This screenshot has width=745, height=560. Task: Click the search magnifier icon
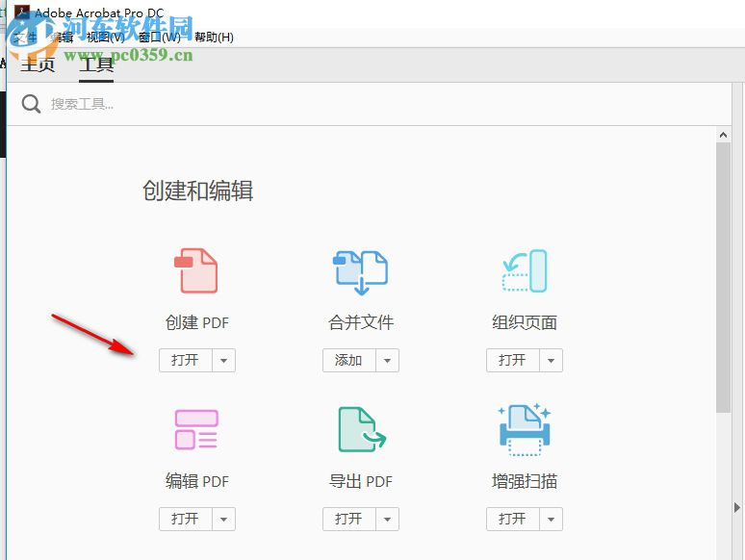[x=31, y=104]
